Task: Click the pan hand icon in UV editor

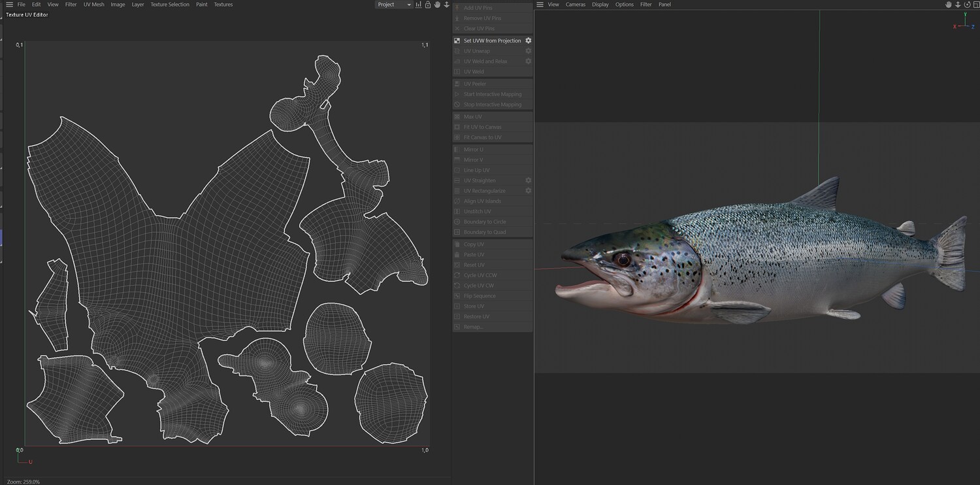Action: coord(437,5)
